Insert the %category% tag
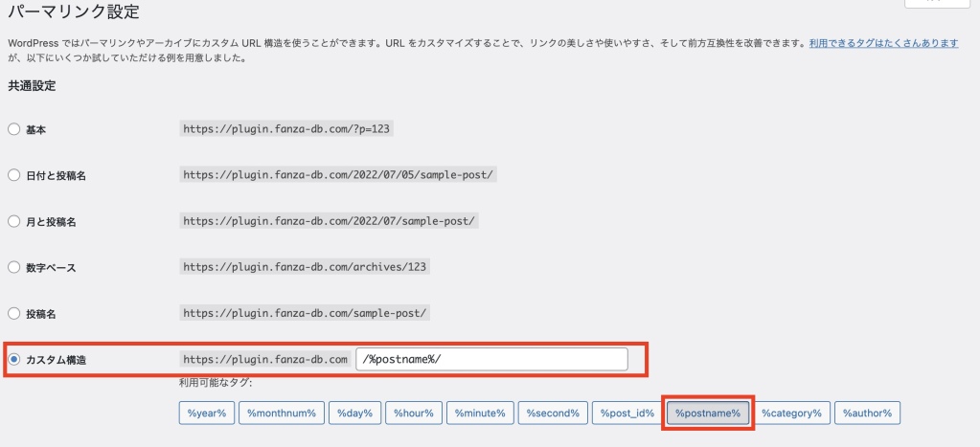Image resolution: width=980 pixels, height=447 pixels. (791, 413)
